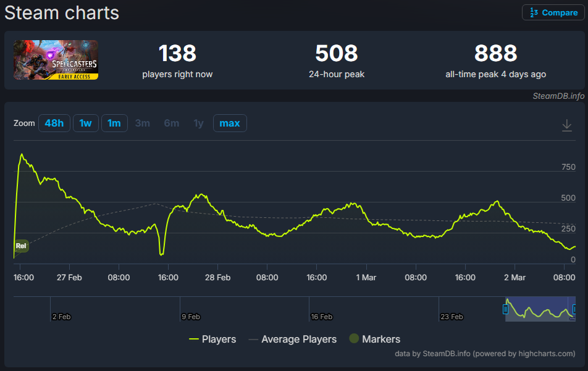Click the 138 players right now figure

[x=177, y=53]
